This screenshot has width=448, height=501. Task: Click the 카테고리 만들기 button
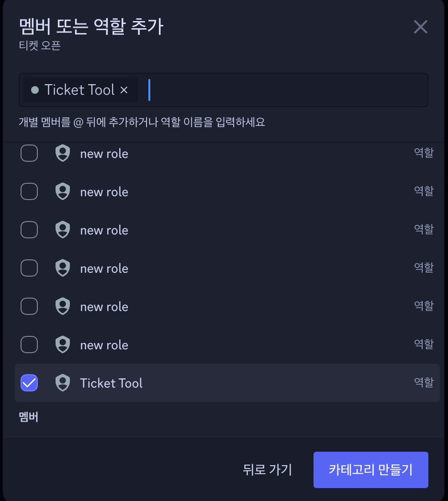click(x=371, y=470)
